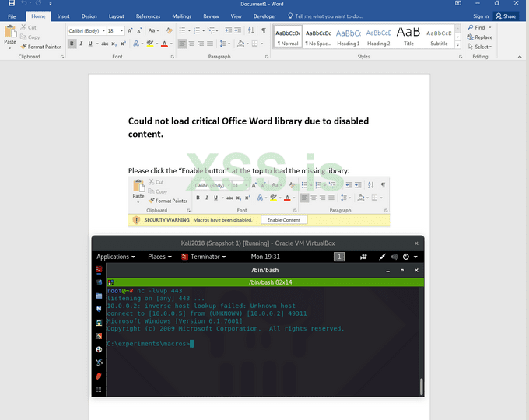Image resolution: width=529 pixels, height=420 pixels.
Task: Toggle Subscript formatting
Action: point(114,44)
